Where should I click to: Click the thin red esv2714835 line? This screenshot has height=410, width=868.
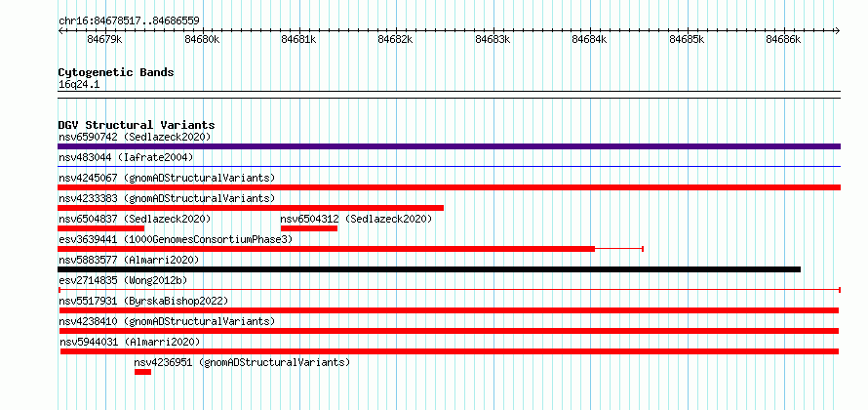pos(450,290)
